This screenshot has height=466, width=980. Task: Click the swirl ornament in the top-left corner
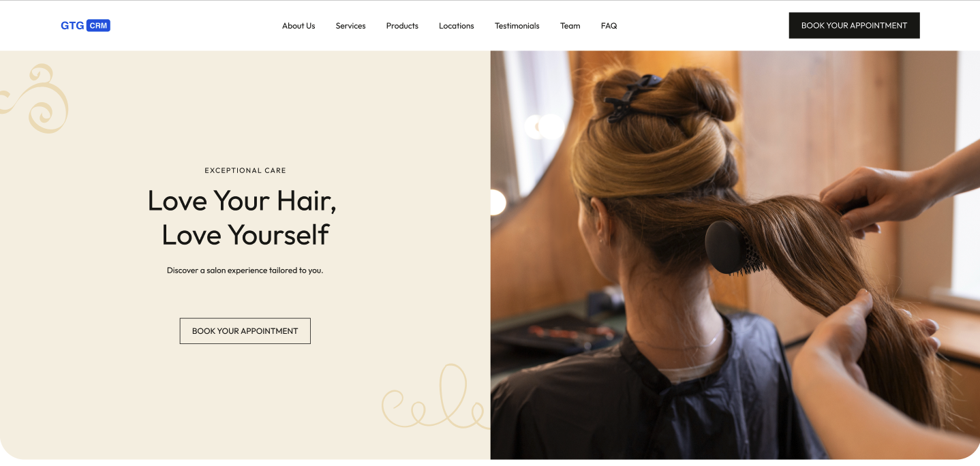35,98
